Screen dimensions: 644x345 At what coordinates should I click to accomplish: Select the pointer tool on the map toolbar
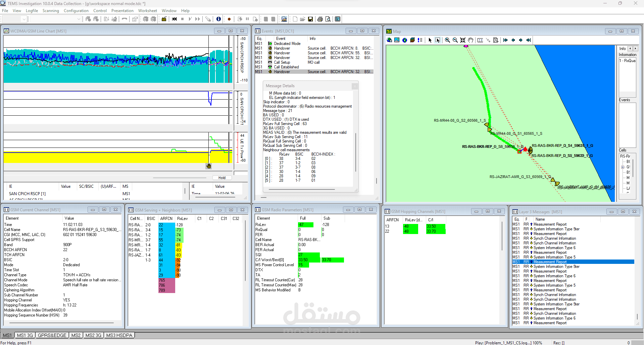coord(430,40)
